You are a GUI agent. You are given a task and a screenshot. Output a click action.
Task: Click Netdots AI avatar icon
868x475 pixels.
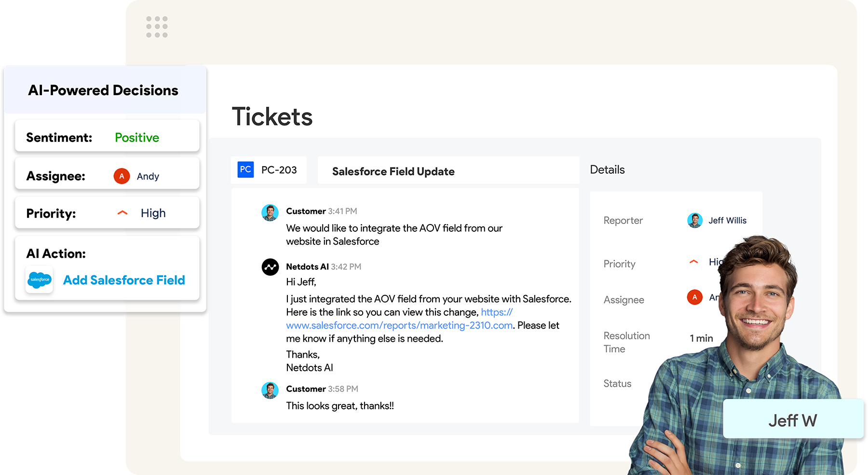coord(270,267)
